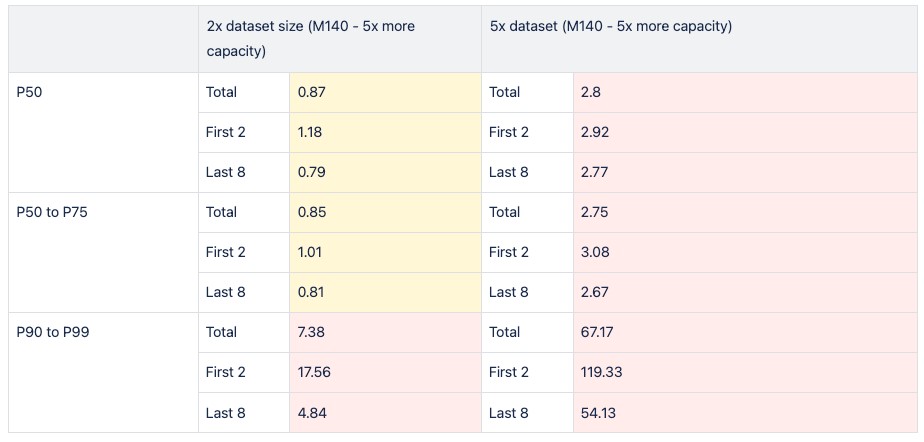Select the cell showing 2.92
The image size is (924, 442).
[x=744, y=132]
